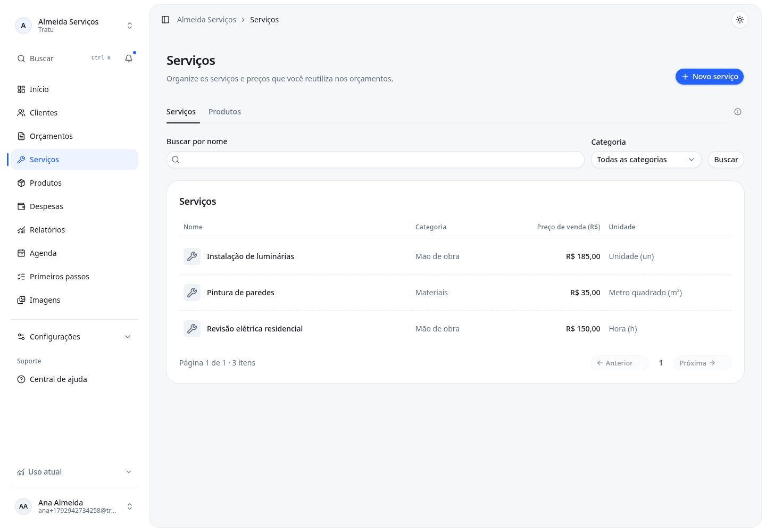Click the info icon beside tabs
This screenshot has width=766, height=532.
click(x=738, y=112)
